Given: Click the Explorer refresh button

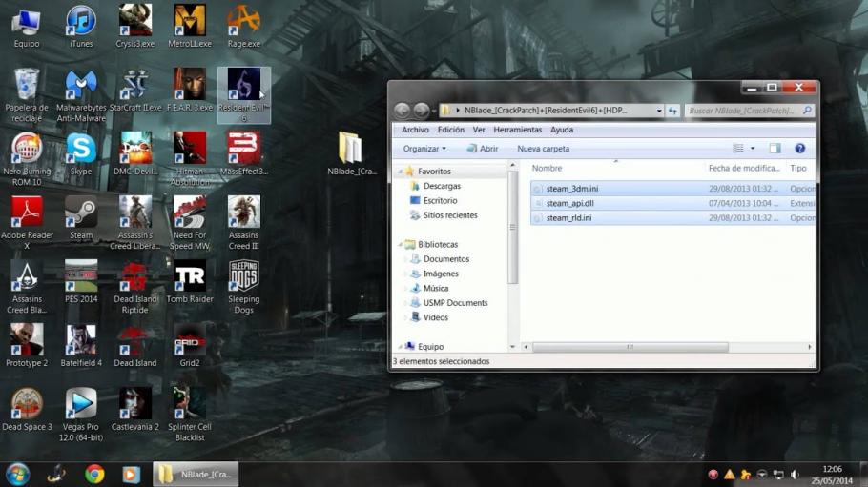Looking at the screenshot, I should [672, 111].
